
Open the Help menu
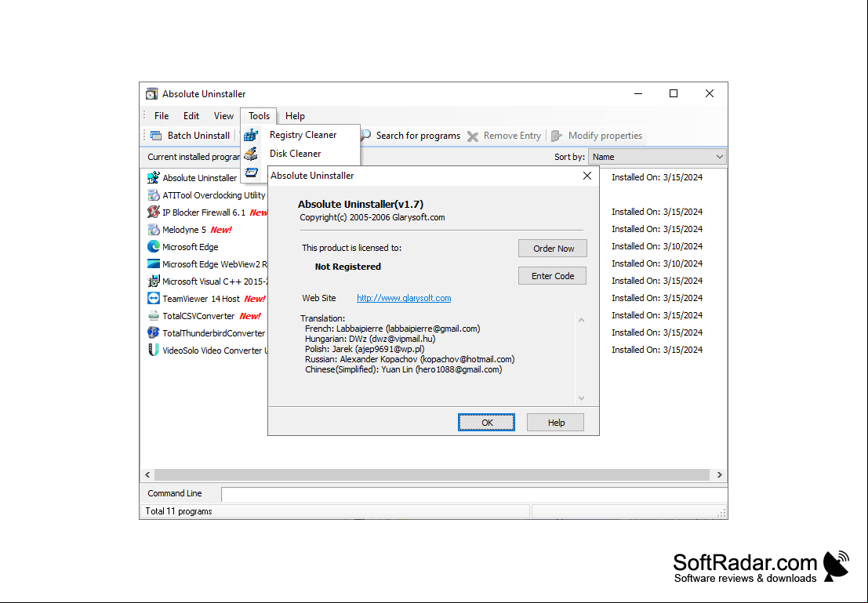[295, 116]
